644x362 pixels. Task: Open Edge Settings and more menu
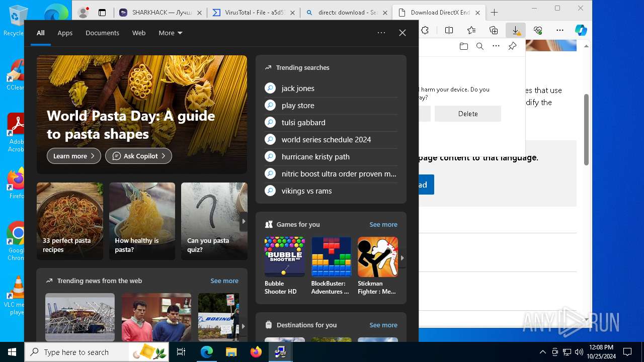click(560, 30)
